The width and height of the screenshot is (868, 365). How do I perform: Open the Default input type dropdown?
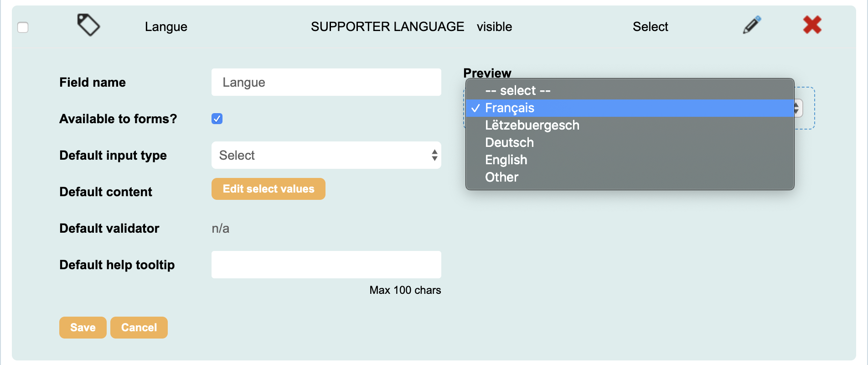coord(326,155)
